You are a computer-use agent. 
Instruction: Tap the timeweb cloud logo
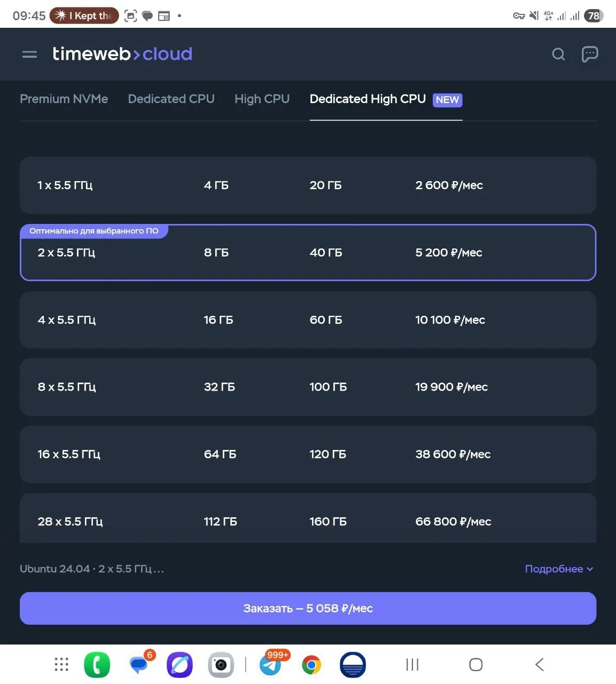pos(122,54)
